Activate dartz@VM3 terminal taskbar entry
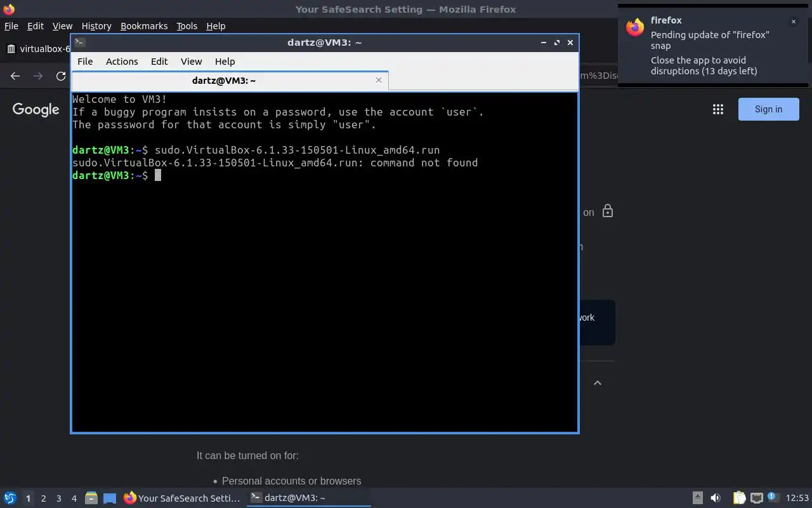 309,498
